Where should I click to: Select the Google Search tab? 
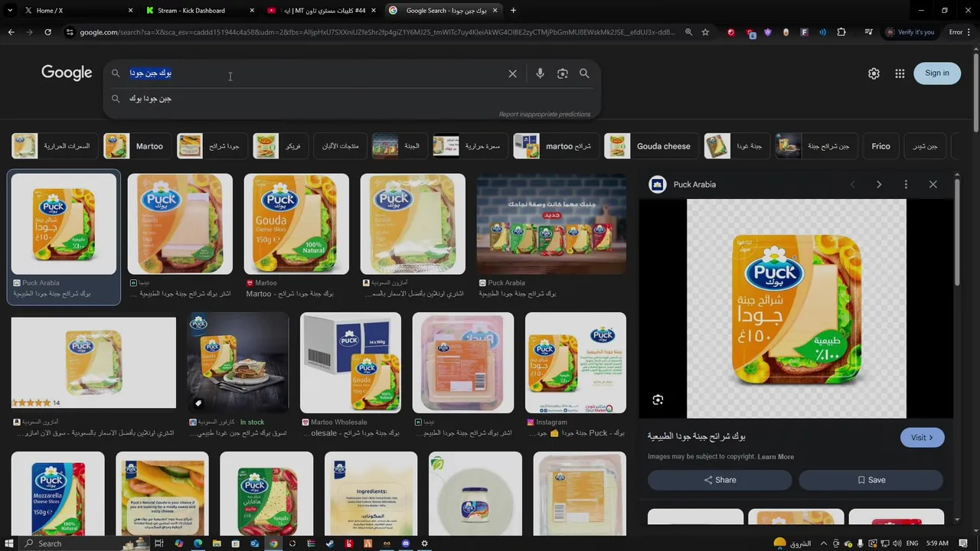443,11
